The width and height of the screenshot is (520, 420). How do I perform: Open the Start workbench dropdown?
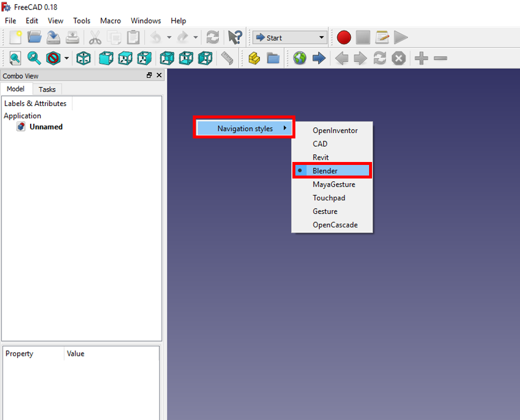(x=290, y=38)
